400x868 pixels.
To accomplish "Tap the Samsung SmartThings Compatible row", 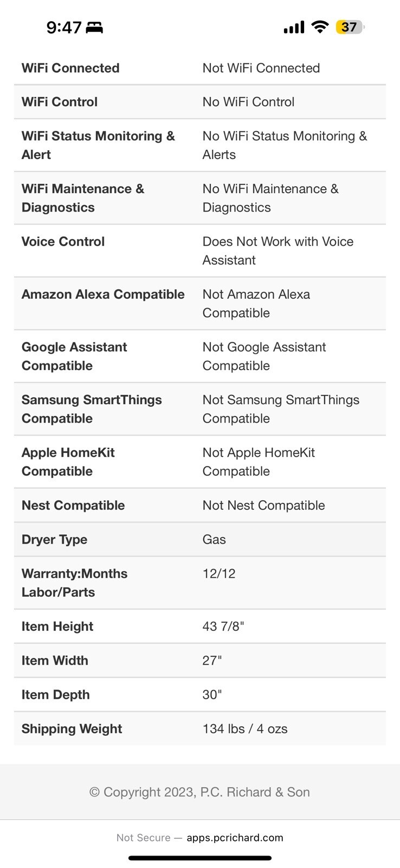I will [x=200, y=409].
